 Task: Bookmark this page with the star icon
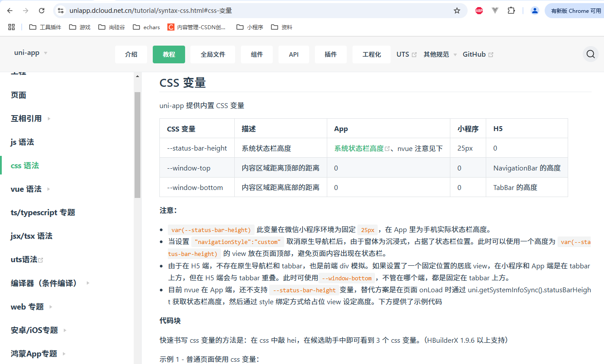(457, 11)
